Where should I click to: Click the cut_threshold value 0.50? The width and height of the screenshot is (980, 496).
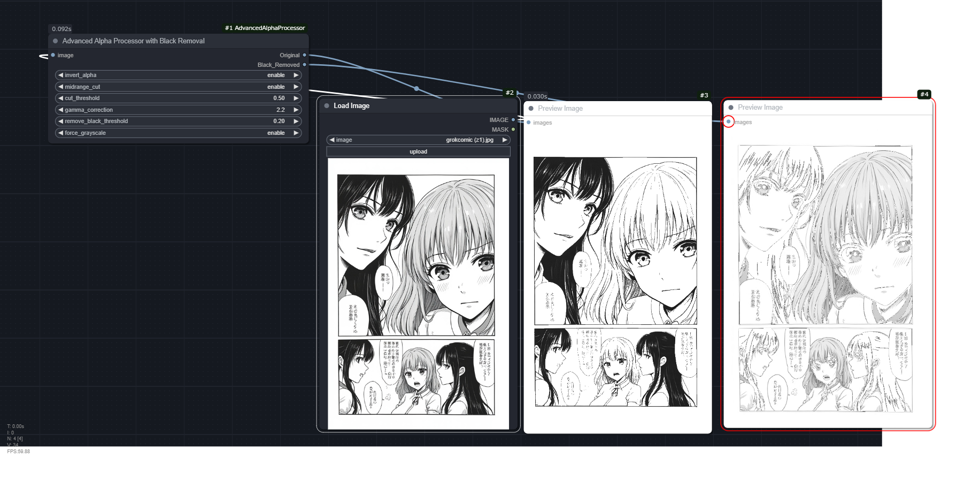coord(279,98)
